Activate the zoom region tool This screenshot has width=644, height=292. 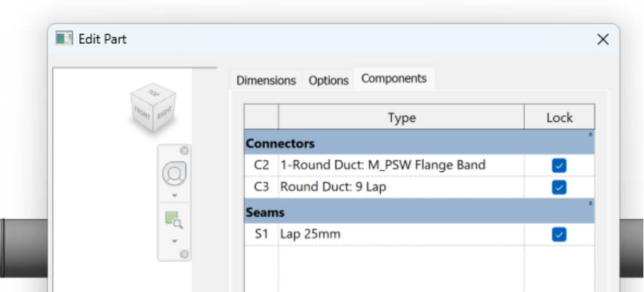pyautogui.click(x=174, y=220)
